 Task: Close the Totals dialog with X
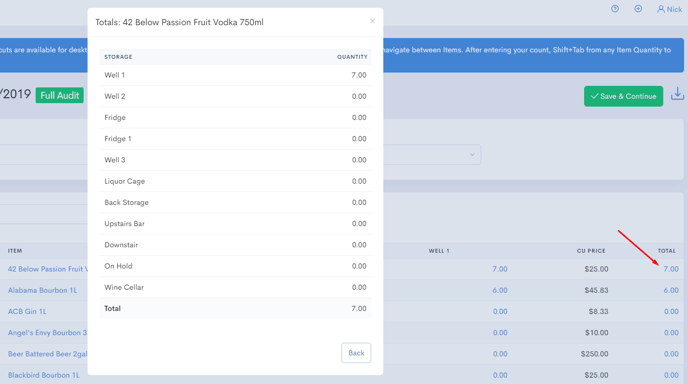click(372, 21)
